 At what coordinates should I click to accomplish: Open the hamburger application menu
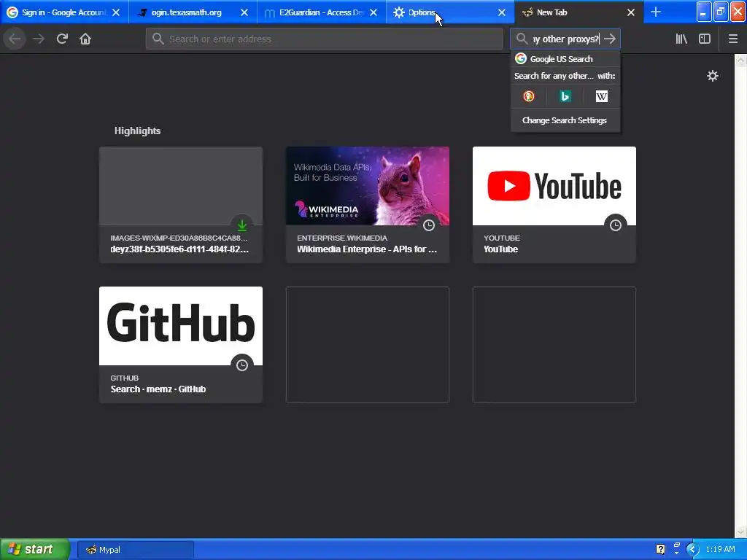coord(732,39)
